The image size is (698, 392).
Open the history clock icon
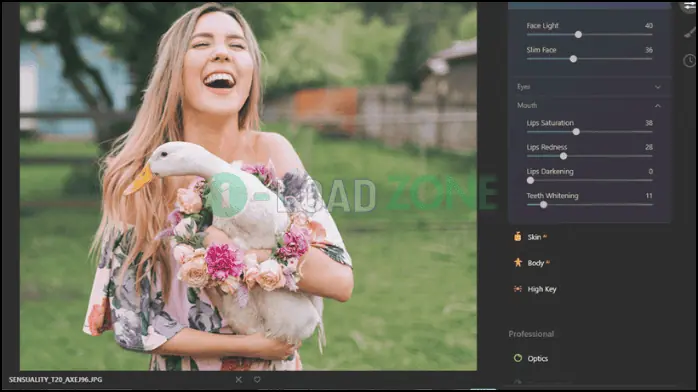[x=690, y=61]
